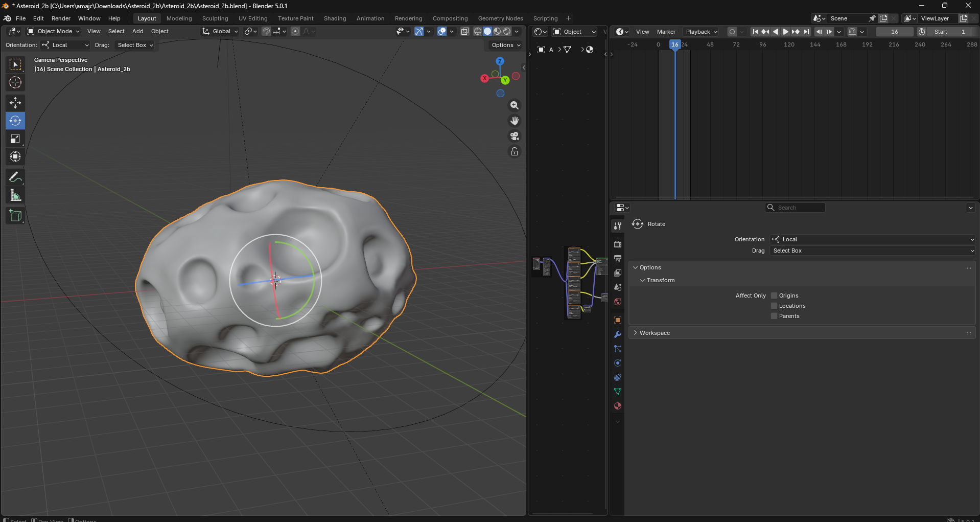Select the Scale tool

coord(15,139)
